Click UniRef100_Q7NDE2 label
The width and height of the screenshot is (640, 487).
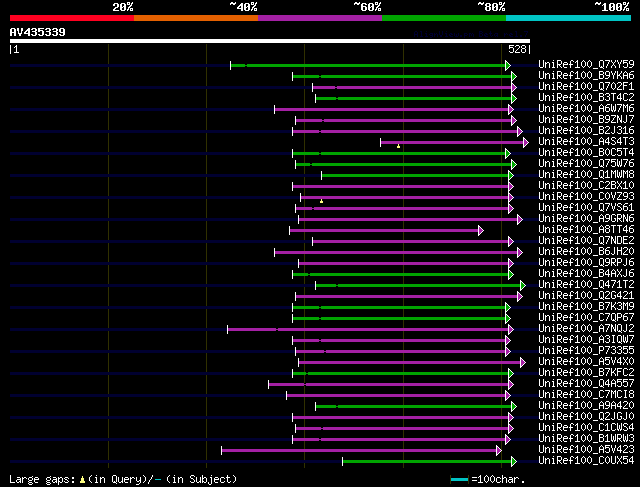point(586,241)
